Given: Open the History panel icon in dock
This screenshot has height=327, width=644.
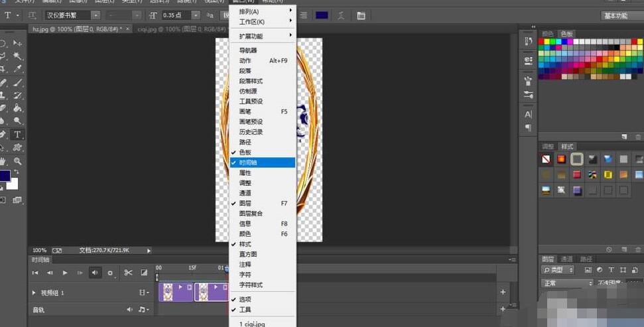Looking at the screenshot, I should pos(528,41).
